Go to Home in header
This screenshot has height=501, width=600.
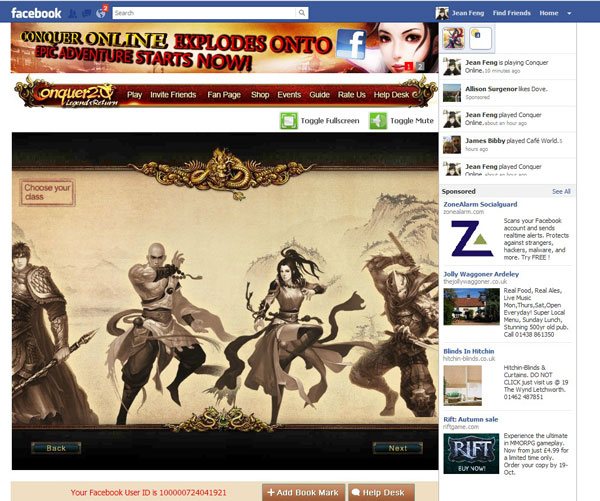(x=549, y=13)
